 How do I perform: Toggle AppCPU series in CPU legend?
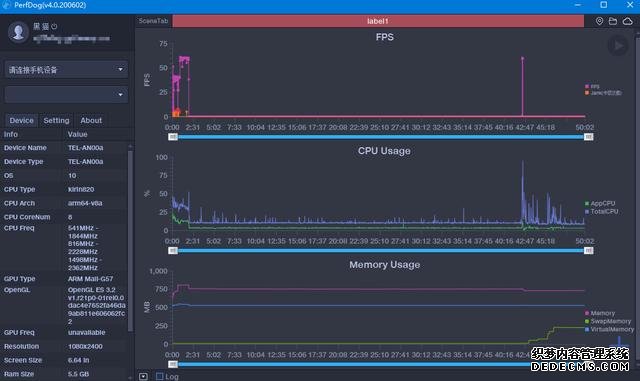click(x=600, y=203)
